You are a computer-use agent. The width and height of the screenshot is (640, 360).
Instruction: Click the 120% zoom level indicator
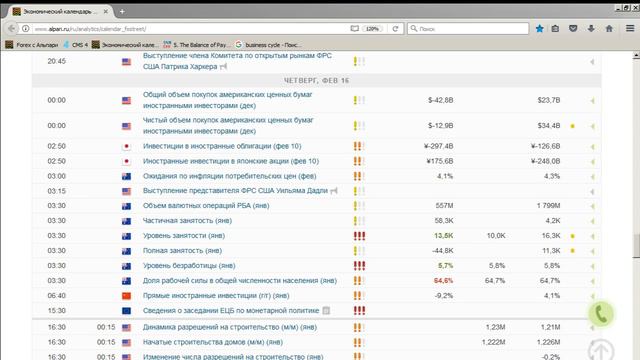point(372,29)
